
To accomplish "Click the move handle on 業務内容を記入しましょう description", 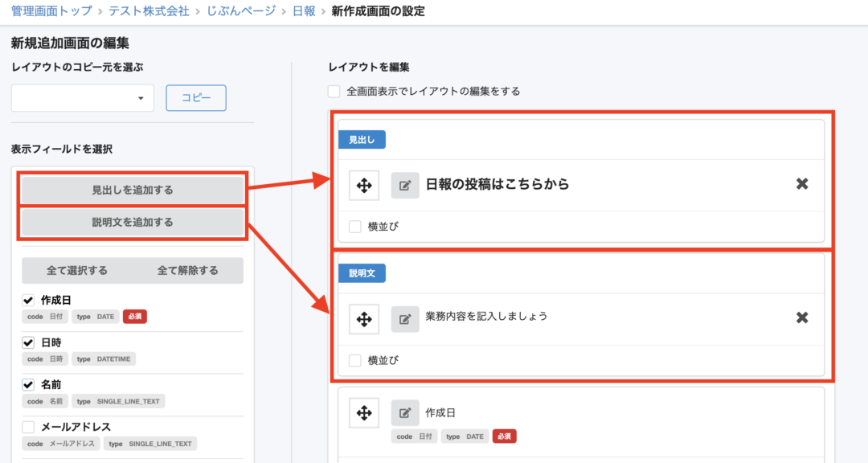I will click(363, 319).
